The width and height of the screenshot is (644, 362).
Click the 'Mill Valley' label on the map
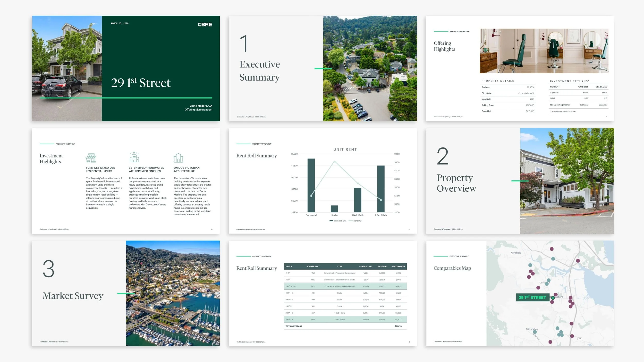[532, 329]
